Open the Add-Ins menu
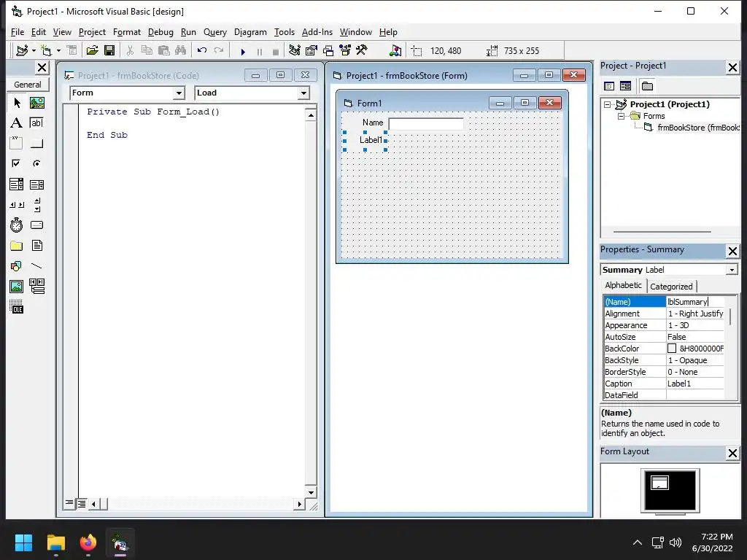Image resolution: width=747 pixels, height=560 pixels. [317, 32]
